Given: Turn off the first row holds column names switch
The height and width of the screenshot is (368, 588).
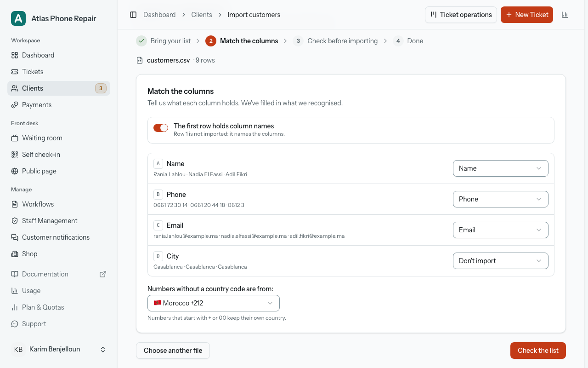Looking at the screenshot, I should 161,128.
